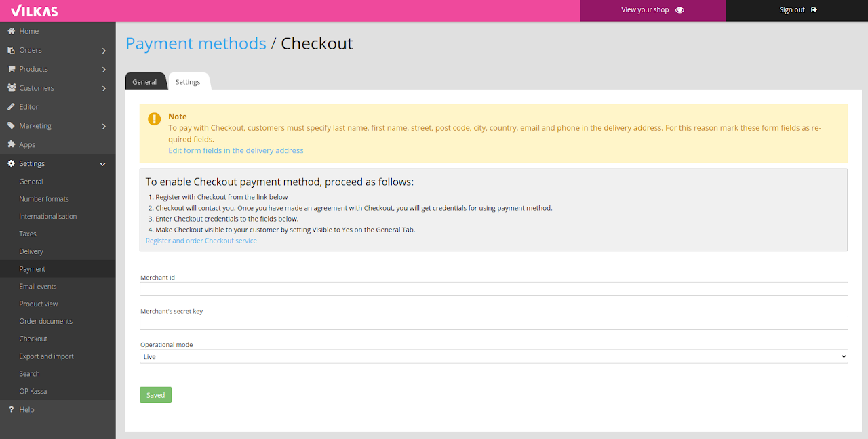The height and width of the screenshot is (439, 868).
Task: Click the Products sidebar label
Action: click(x=34, y=69)
